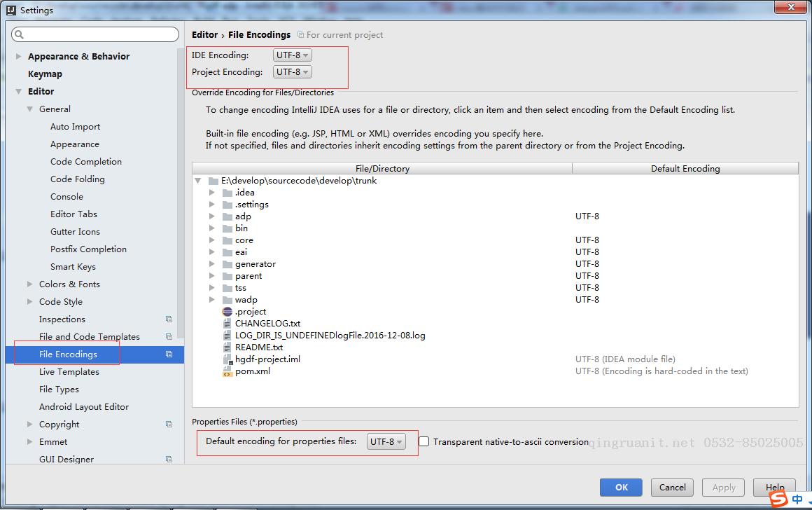The height and width of the screenshot is (510, 812).
Task: Click the Cancel button
Action: click(x=672, y=487)
